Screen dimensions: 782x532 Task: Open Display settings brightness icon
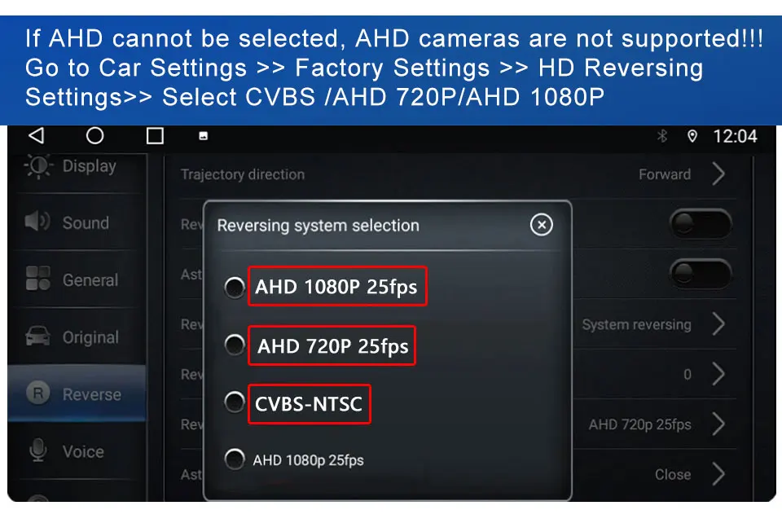tap(38, 166)
